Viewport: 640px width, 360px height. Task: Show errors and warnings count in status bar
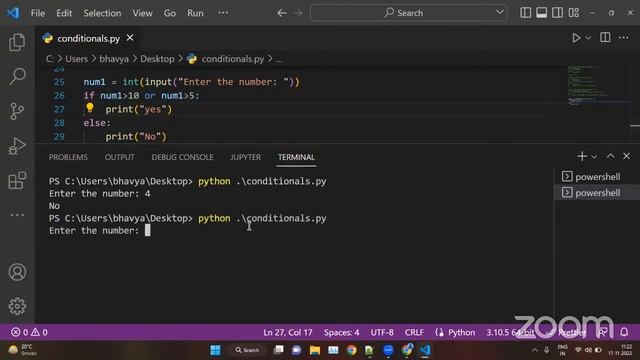(29, 332)
